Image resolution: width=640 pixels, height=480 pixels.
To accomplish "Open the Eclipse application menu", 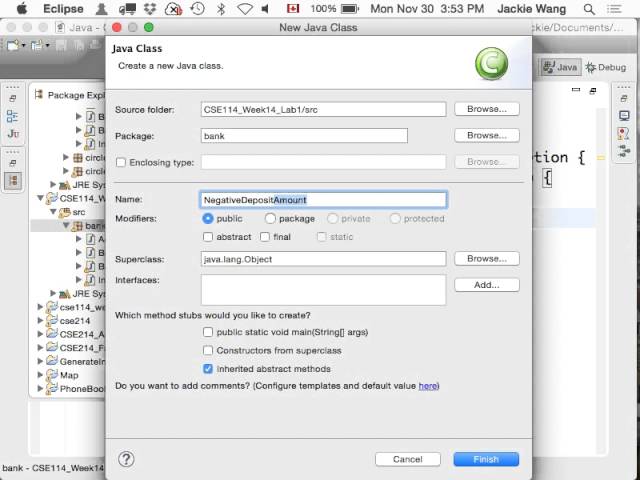I will tap(63, 9).
